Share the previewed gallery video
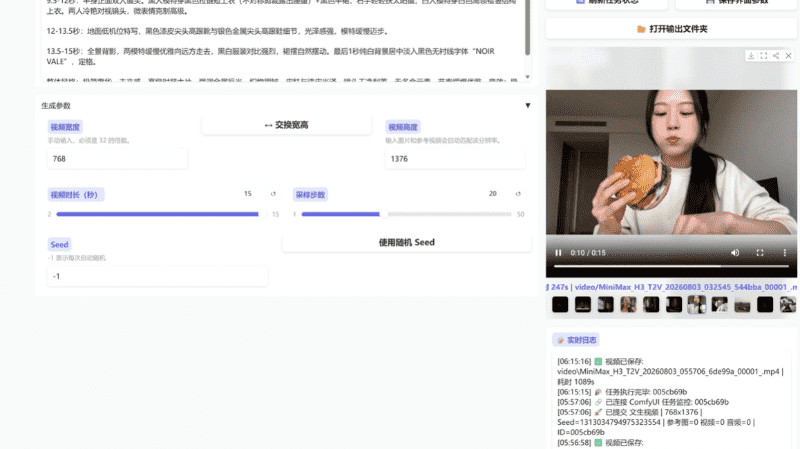 [776, 56]
